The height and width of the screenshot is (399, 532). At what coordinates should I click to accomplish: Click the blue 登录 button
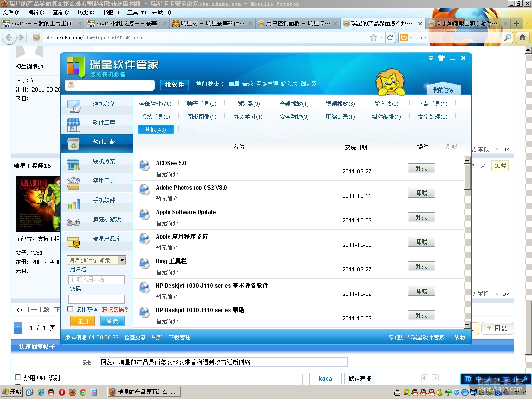112,321
